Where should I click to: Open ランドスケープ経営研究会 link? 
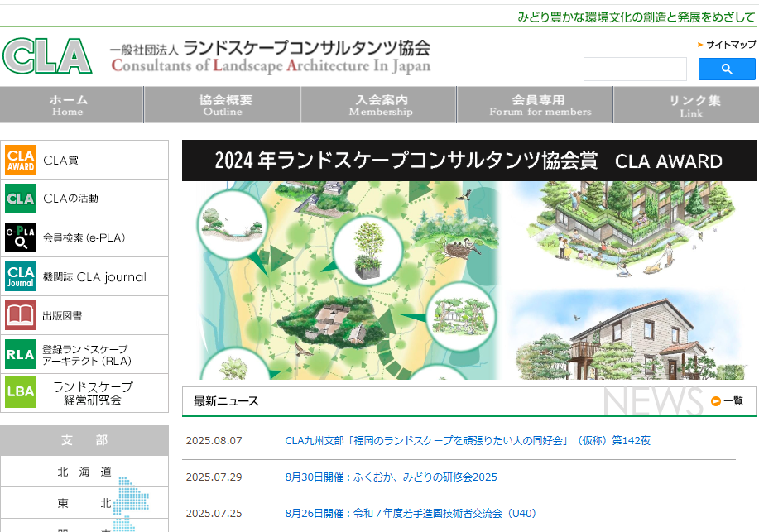93,393
